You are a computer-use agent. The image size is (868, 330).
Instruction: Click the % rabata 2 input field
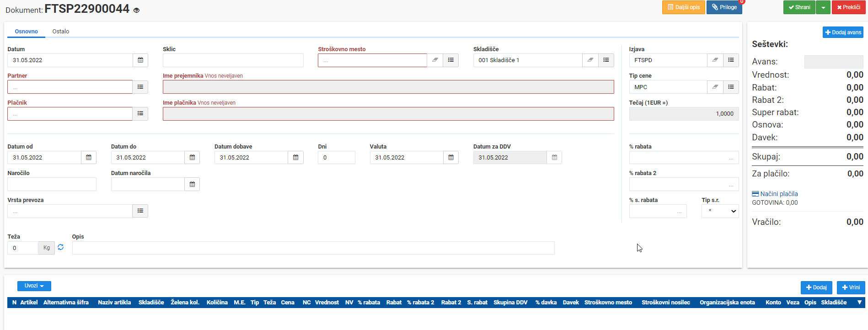pyautogui.click(x=684, y=184)
